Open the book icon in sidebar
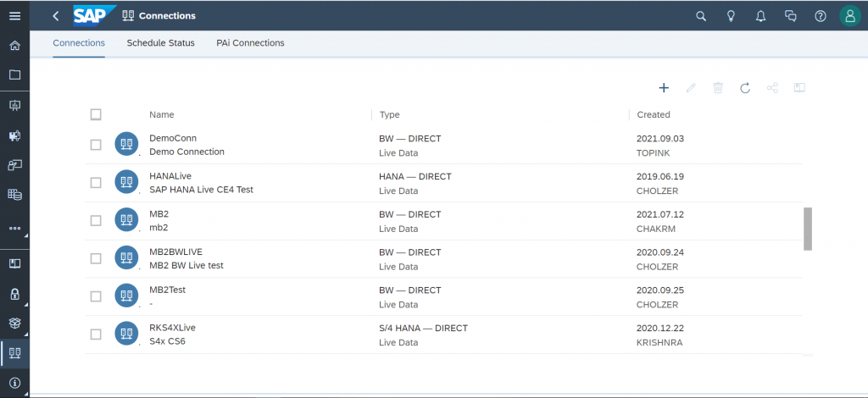Image resolution: width=868 pixels, height=398 pixels. [15, 263]
